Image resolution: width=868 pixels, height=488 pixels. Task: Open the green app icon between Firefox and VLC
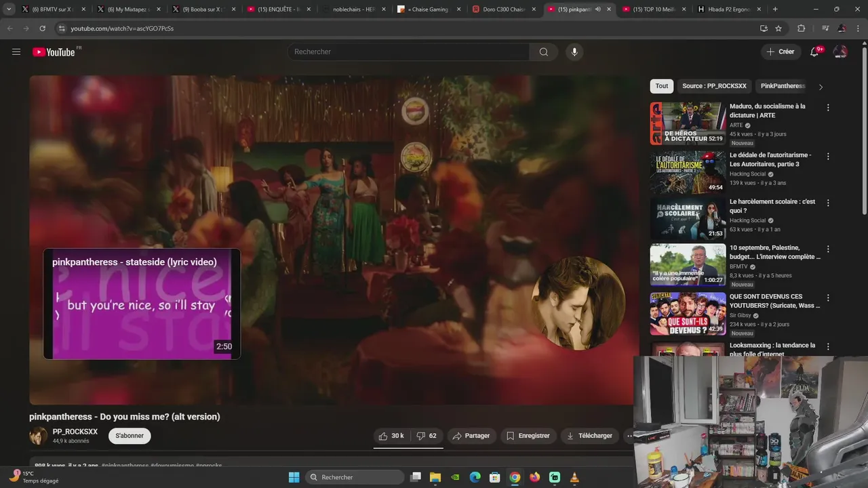click(555, 477)
